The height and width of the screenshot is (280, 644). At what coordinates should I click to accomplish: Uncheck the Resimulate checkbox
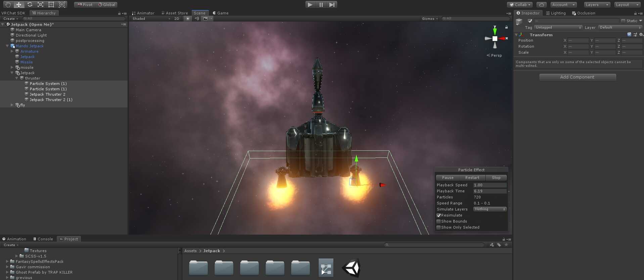coord(439,216)
